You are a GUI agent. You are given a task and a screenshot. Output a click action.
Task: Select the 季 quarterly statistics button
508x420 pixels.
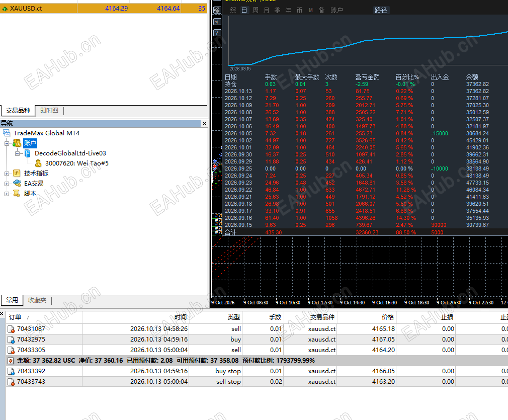[x=277, y=11]
